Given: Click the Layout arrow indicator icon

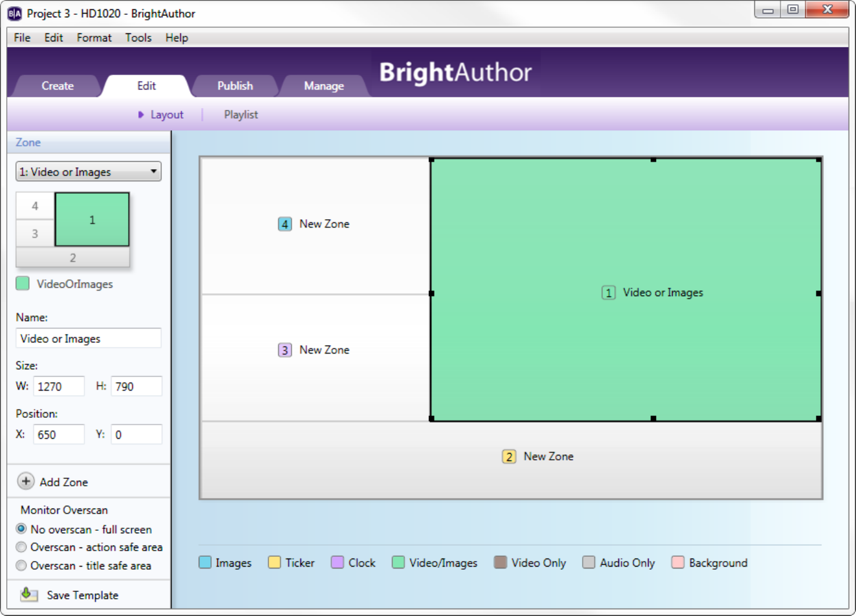Looking at the screenshot, I should [x=141, y=115].
